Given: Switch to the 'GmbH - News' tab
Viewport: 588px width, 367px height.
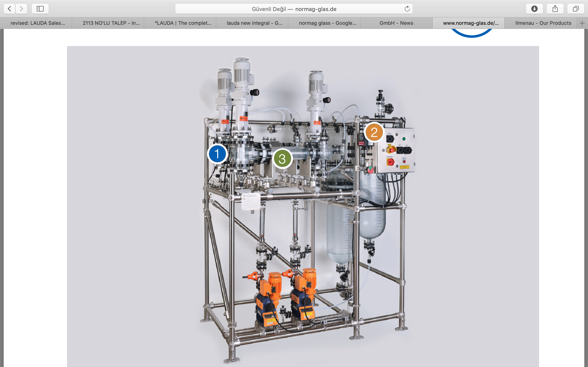Looking at the screenshot, I should [x=396, y=23].
